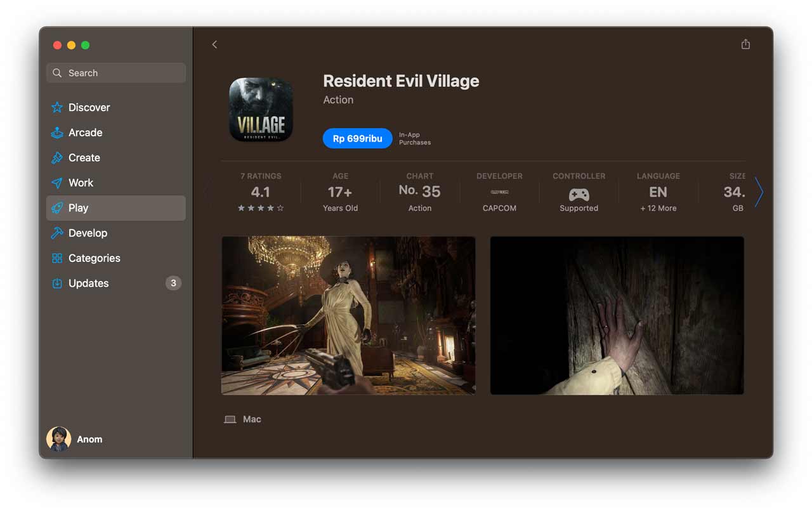Open Categories grid icon section
Image resolution: width=812 pixels, height=510 pixels.
pyautogui.click(x=57, y=258)
